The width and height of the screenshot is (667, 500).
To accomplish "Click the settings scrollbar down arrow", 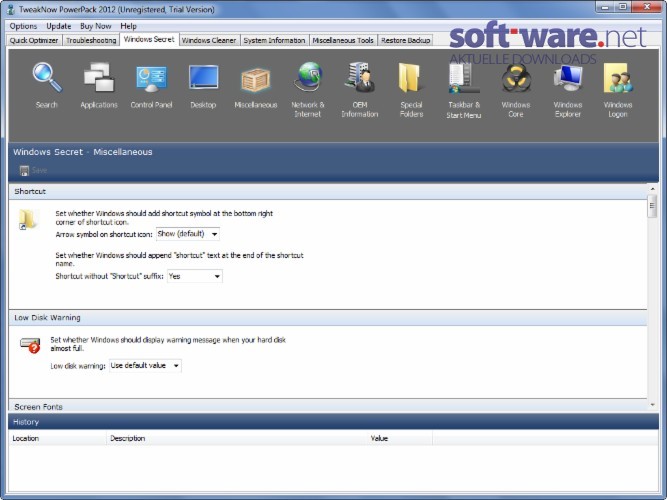I will click(653, 405).
